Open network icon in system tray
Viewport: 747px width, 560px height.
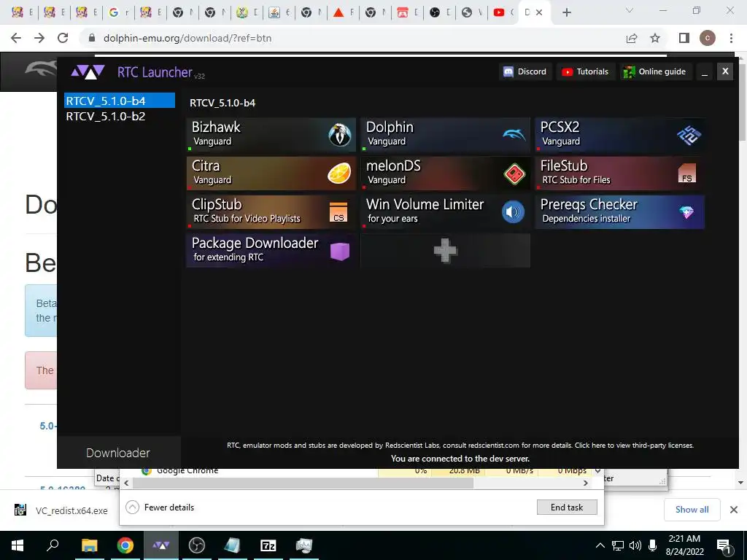pyautogui.click(x=618, y=545)
